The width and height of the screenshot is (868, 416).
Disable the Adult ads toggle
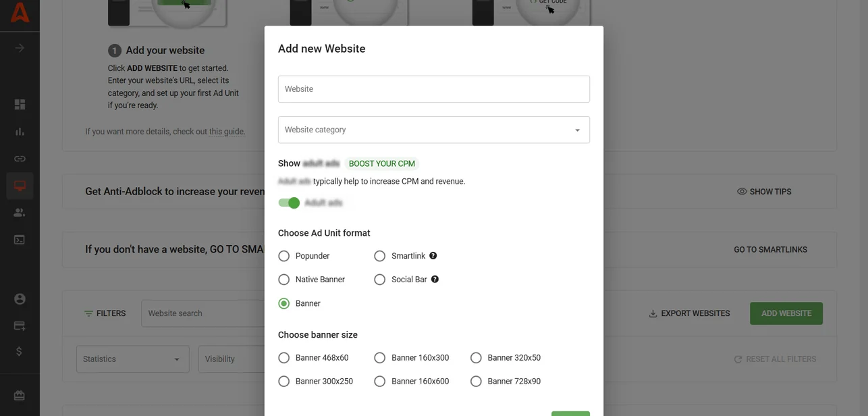coord(289,203)
